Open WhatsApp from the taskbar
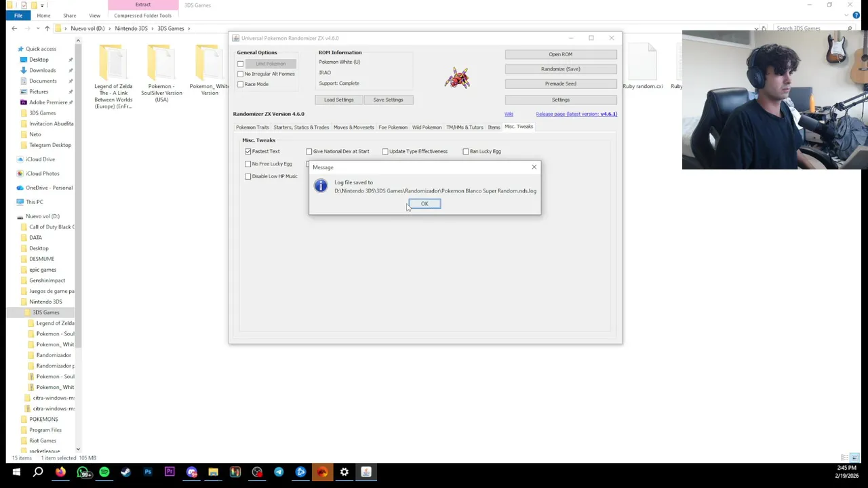This screenshot has width=868, height=488. coord(83,472)
